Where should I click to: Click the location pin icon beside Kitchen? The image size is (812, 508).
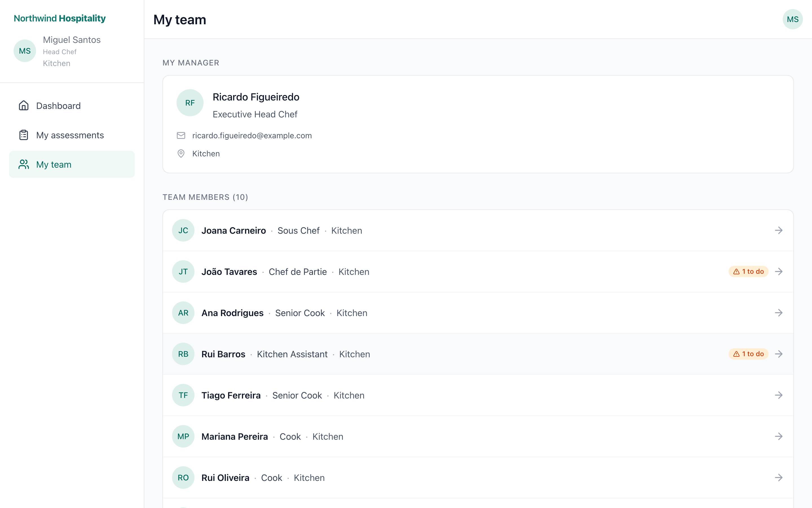click(x=181, y=154)
